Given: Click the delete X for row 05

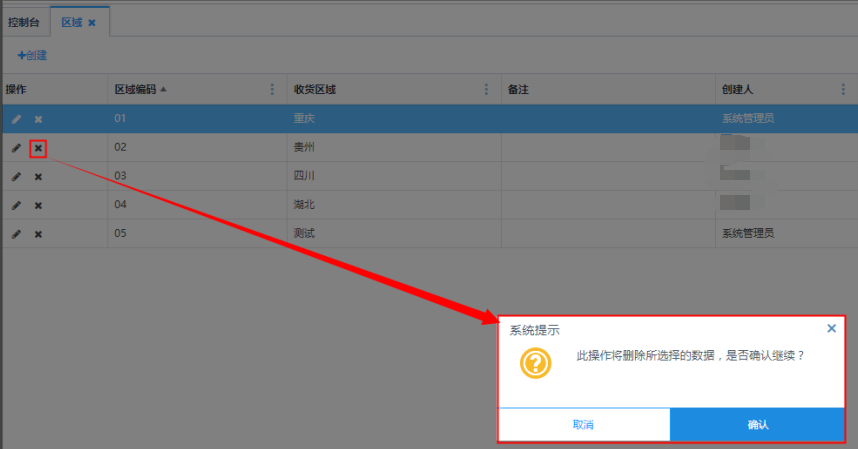Looking at the screenshot, I should click(x=38, y=234).
